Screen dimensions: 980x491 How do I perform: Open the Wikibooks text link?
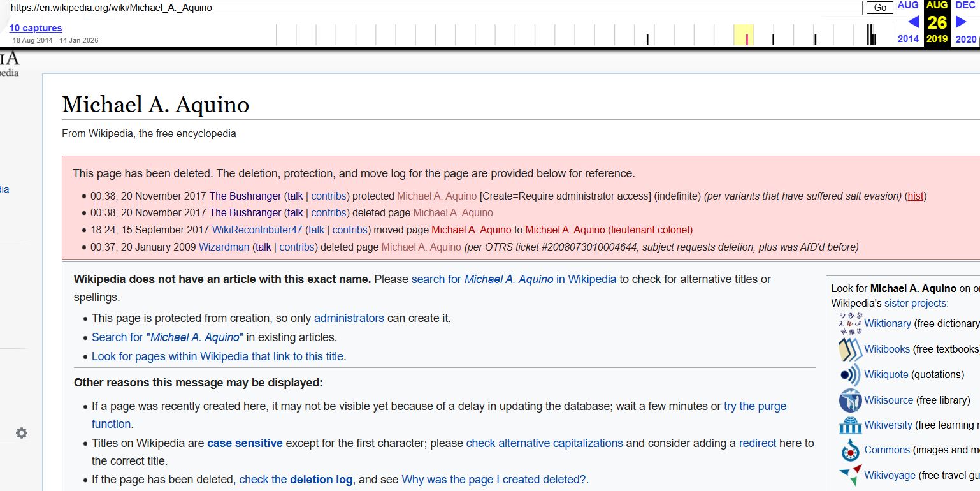click(x=887, y=349)
